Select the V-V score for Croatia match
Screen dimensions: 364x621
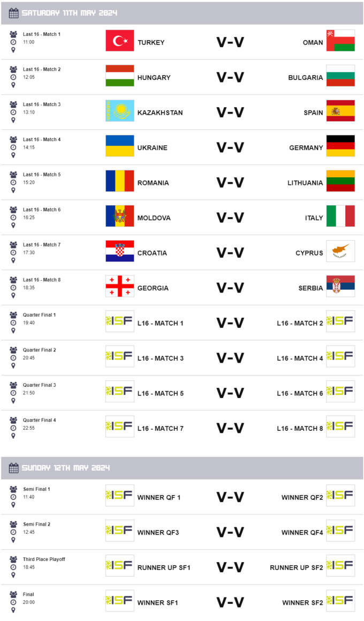pyautogui.click(x=230, y=253)
